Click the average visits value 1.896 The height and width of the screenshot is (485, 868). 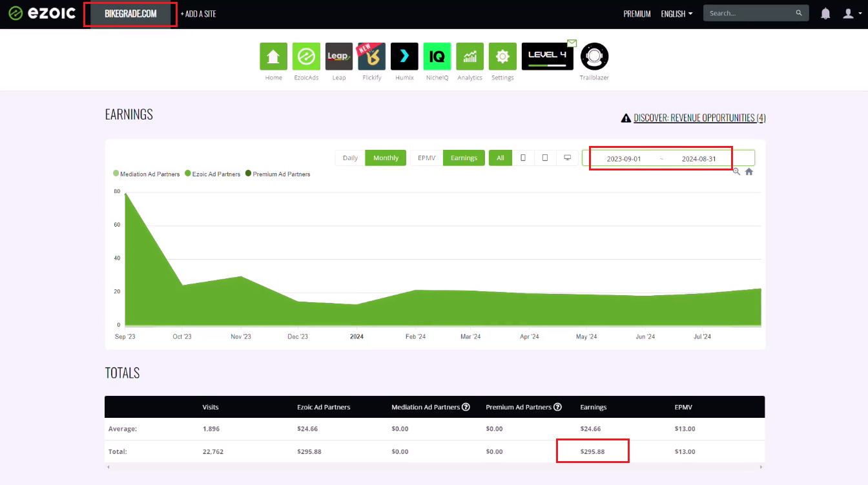[x=211, y=429]
